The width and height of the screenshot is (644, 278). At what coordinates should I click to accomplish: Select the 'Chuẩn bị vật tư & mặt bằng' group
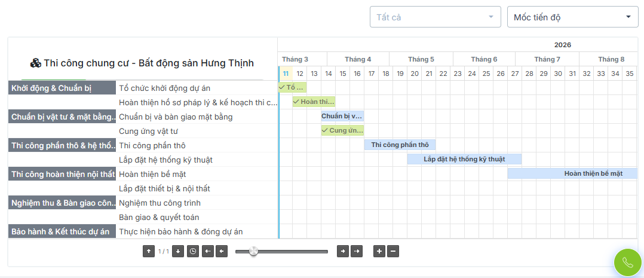(62, 117)
